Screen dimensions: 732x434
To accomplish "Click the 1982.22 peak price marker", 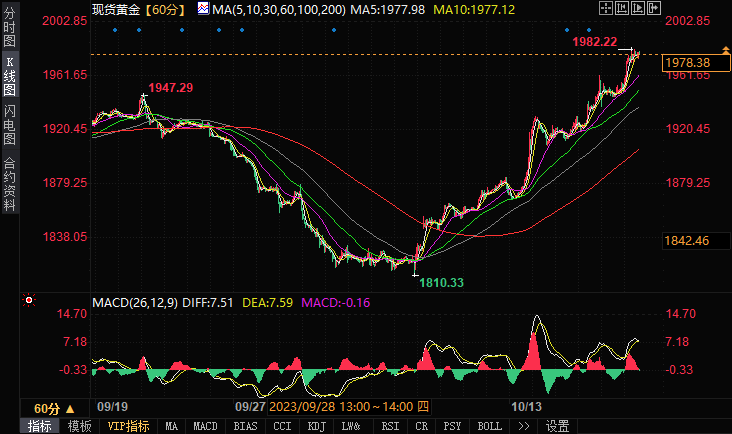I will 594,41.
